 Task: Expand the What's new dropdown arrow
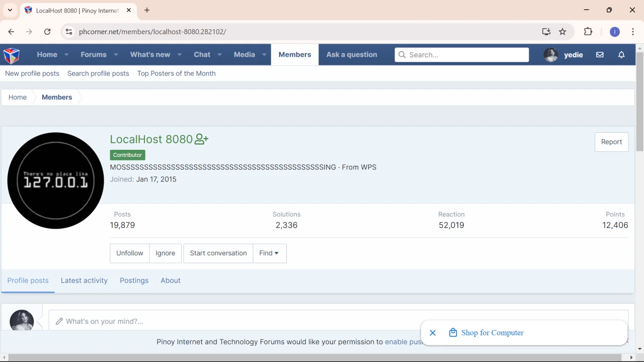(x=180, y=55)
